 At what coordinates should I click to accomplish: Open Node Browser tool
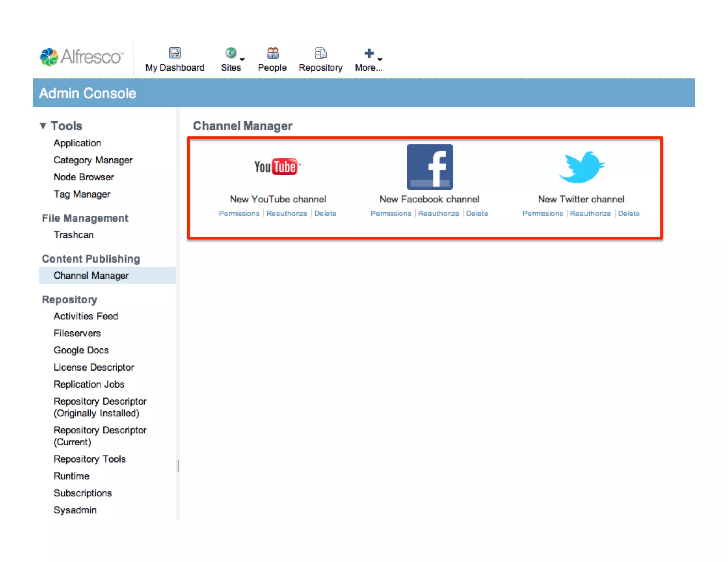(84, 177)
